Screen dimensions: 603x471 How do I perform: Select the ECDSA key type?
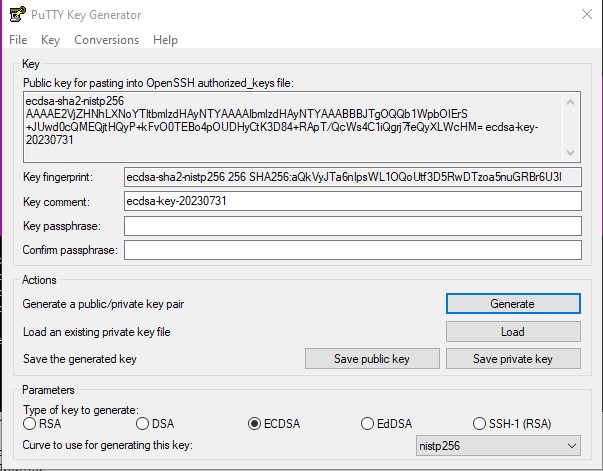coord(274,424)
